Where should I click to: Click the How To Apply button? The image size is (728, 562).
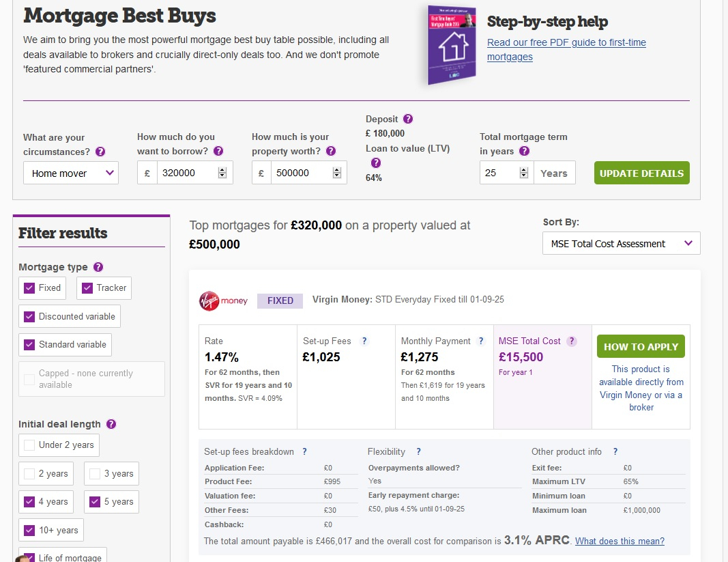[x=641, y=346]
